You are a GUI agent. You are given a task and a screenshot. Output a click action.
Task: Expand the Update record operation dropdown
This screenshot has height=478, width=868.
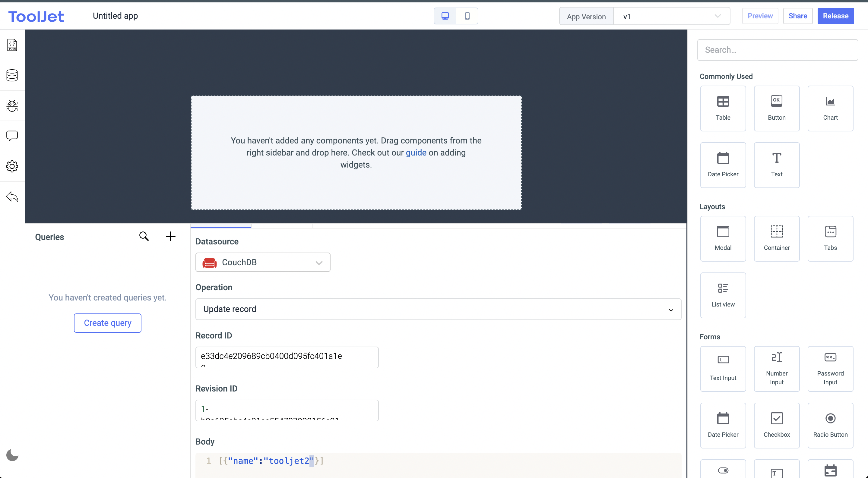click(x=438, y=309)
